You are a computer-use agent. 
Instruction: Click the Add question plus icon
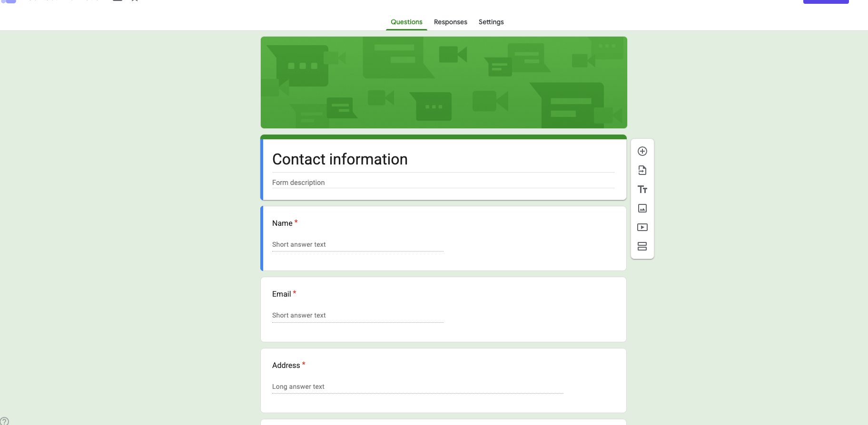tap(642, 151)
